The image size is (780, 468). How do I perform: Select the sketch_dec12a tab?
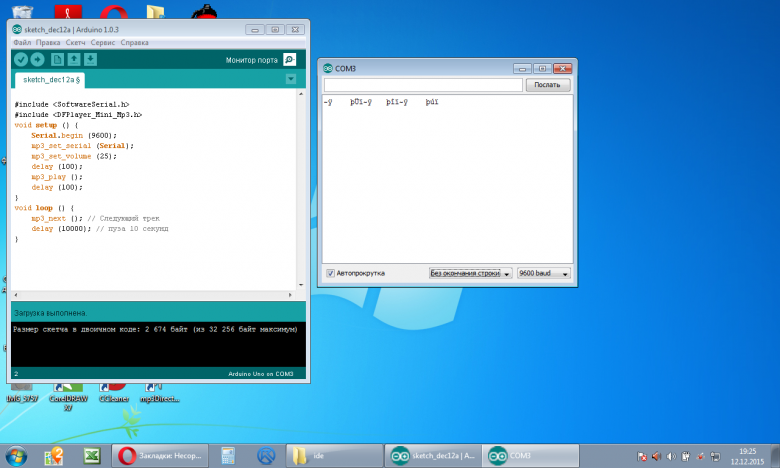coord(50,79)
